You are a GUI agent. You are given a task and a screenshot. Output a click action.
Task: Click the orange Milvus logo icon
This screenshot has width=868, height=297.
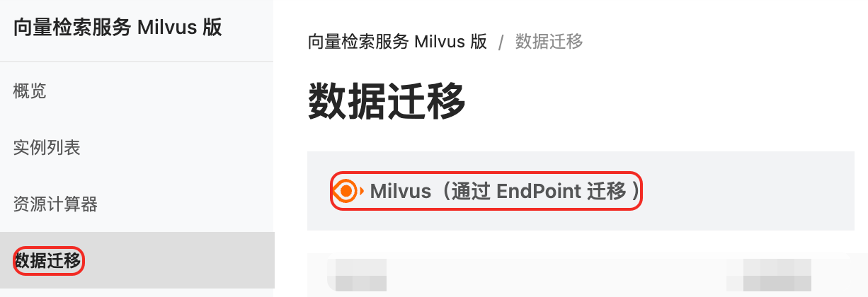(348, 191)
